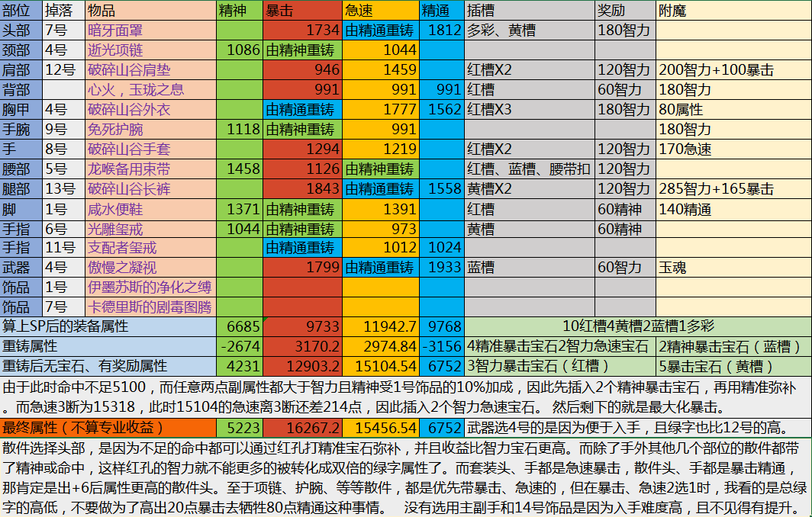This screenshot has width=812, height=517.
Task: Click the 附魔 column header
Action: (734, 11)
